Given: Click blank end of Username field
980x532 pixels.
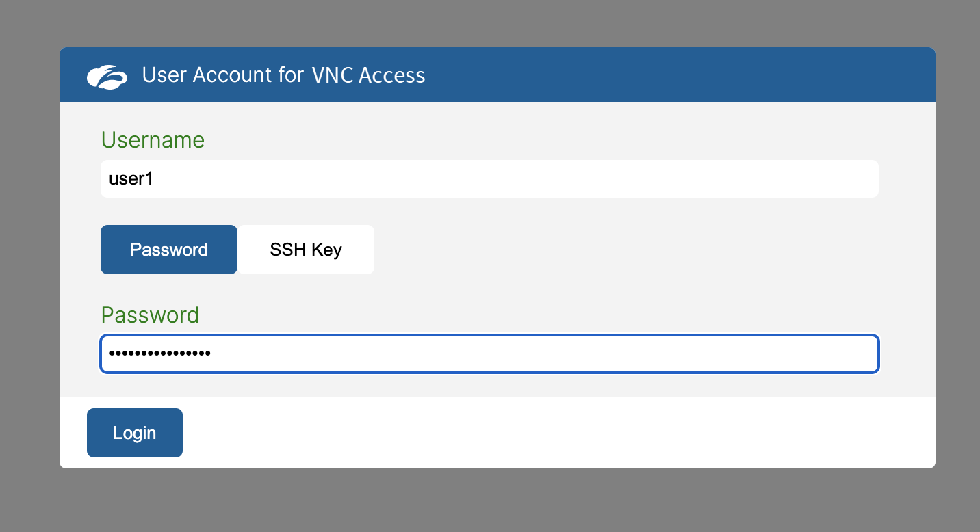Looking at the screenshot, I should [x=753, y=179].
